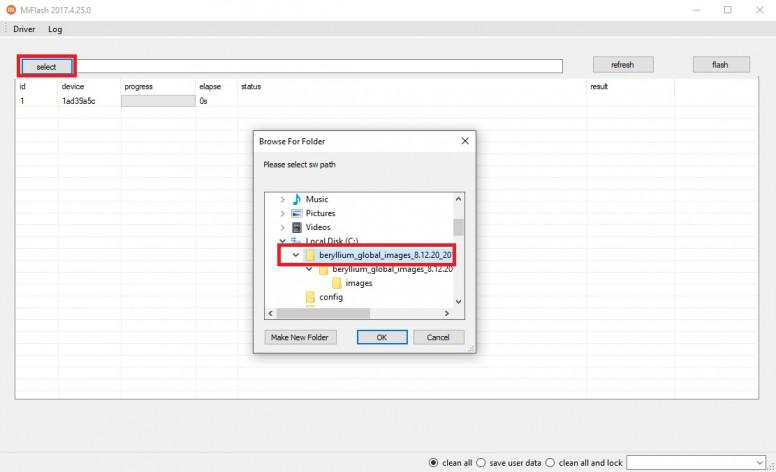Click the select button for firmware path
The image size is (776, 472).
pos(47,66)
